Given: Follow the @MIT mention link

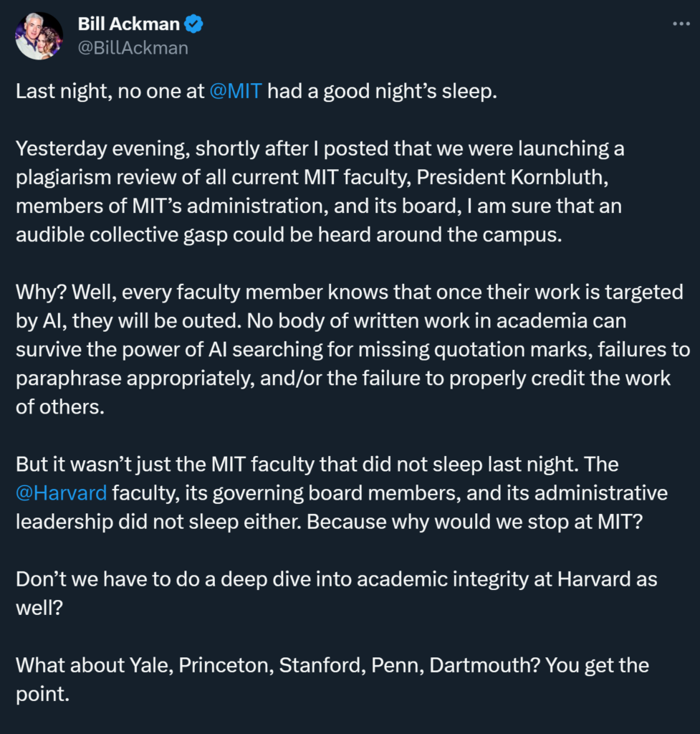Looking at the screenshot, I should coord(236,92).
